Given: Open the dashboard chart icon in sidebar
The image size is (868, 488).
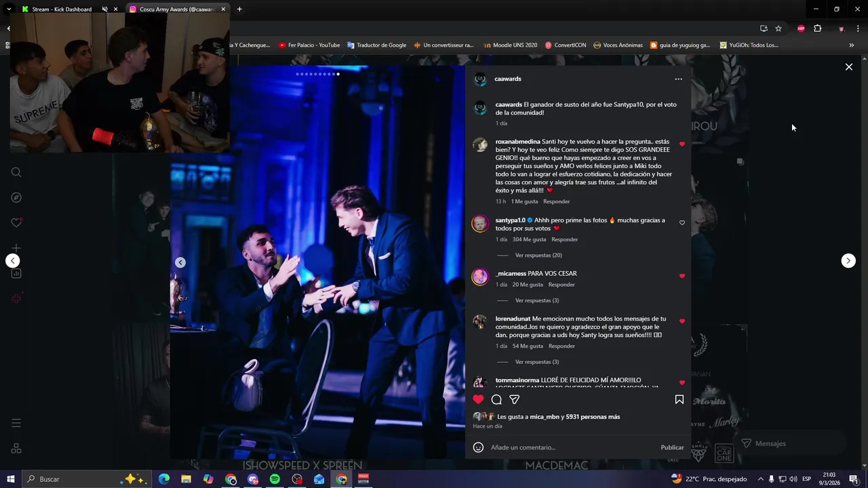Looking at the screenshot, I should 16,273.
